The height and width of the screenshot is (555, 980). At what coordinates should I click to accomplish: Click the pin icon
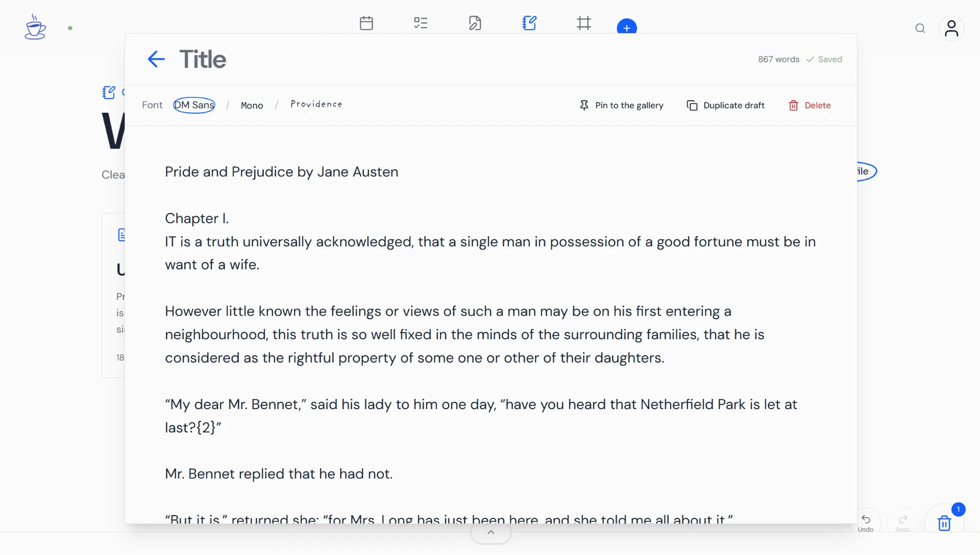point(584,105)
